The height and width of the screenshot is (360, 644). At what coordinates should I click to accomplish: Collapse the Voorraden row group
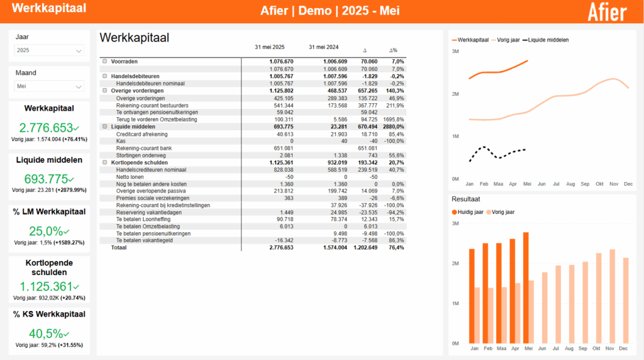pos(104,62)
